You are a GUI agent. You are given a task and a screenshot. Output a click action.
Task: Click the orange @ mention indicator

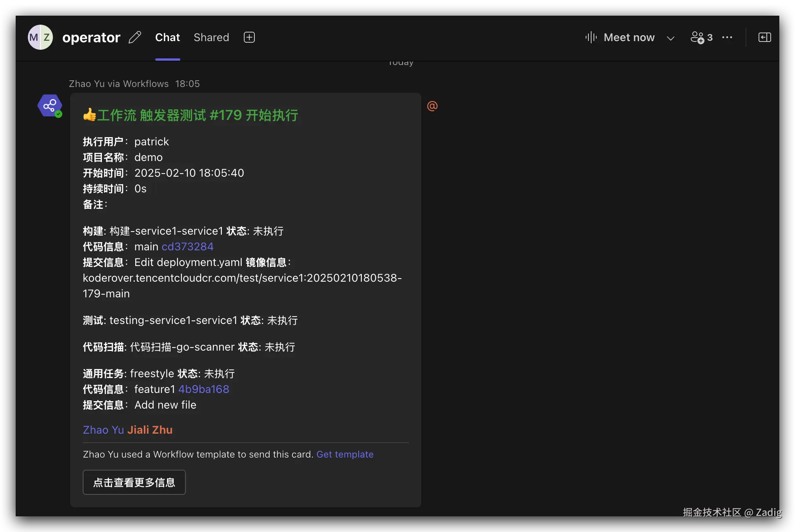click(432, 106)
